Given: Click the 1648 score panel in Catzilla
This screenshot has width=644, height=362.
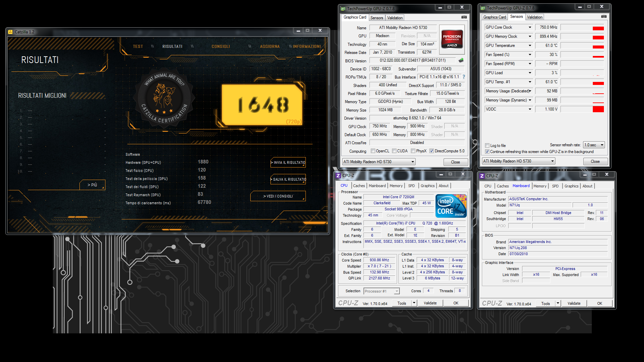Looking at the screenshot, I should (x=262, y=105).
